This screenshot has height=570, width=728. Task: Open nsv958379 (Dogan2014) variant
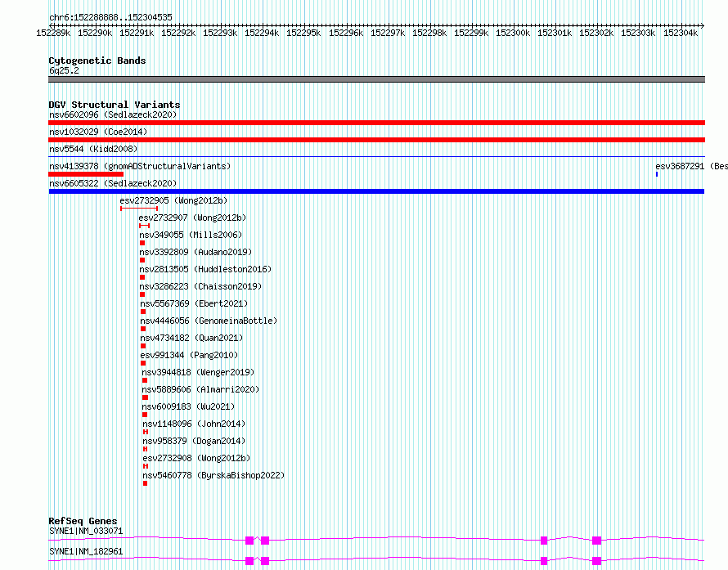194,441
